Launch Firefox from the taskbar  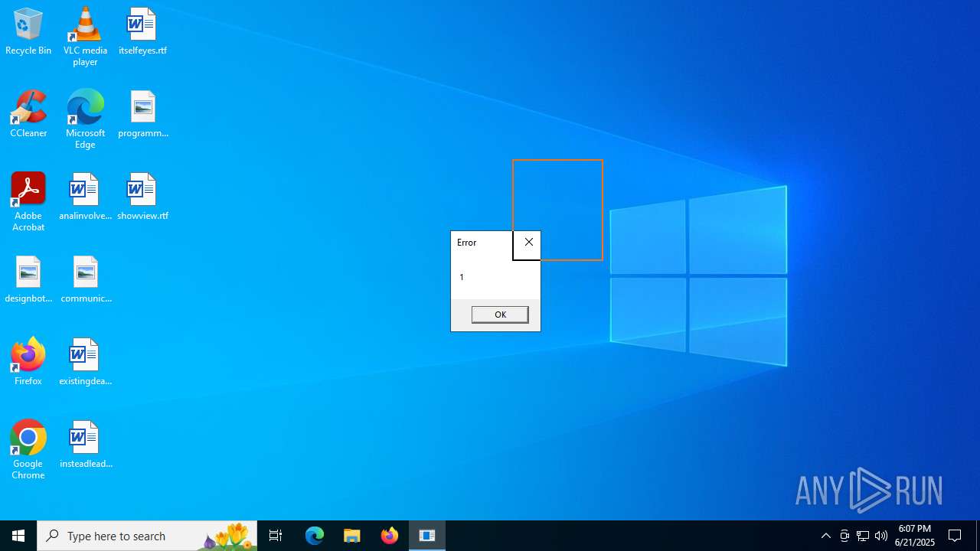pos(390,536)
